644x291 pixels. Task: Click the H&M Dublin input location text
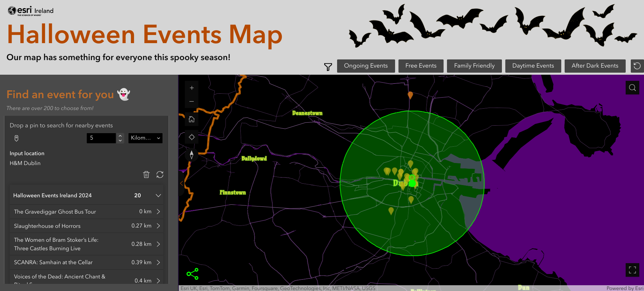pyautogui.click(x=25, y=163)
